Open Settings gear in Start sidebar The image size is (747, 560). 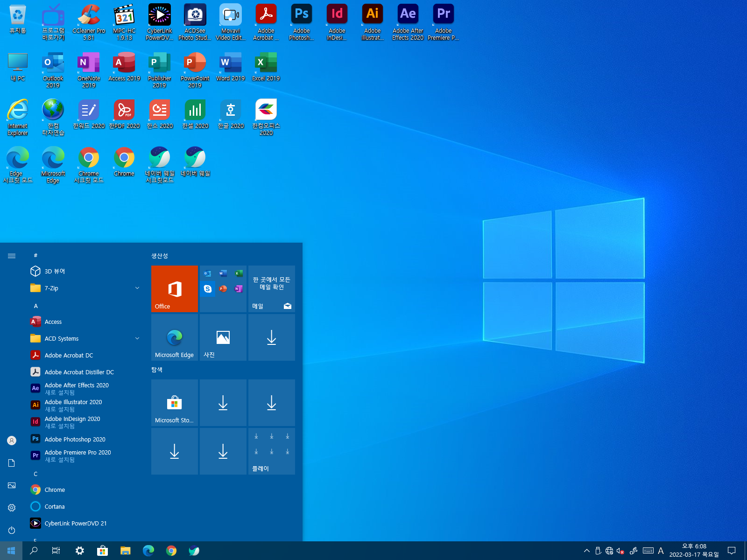pyautogui.click(x=12, y=508)
